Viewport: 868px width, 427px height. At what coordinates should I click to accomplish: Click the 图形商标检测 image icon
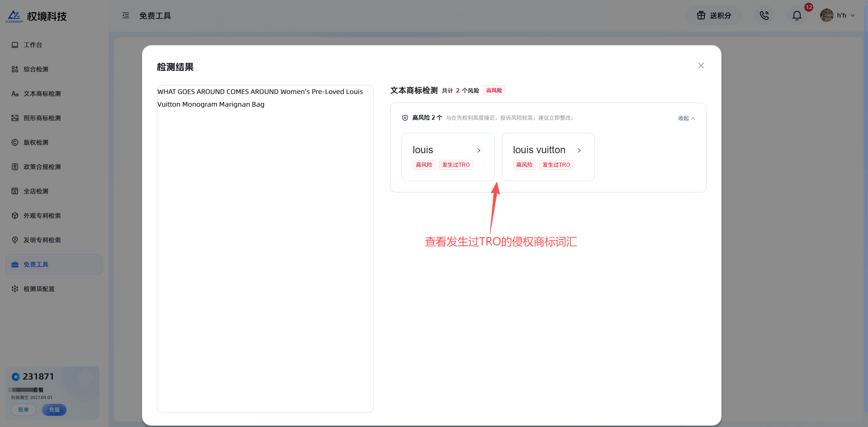15,118
